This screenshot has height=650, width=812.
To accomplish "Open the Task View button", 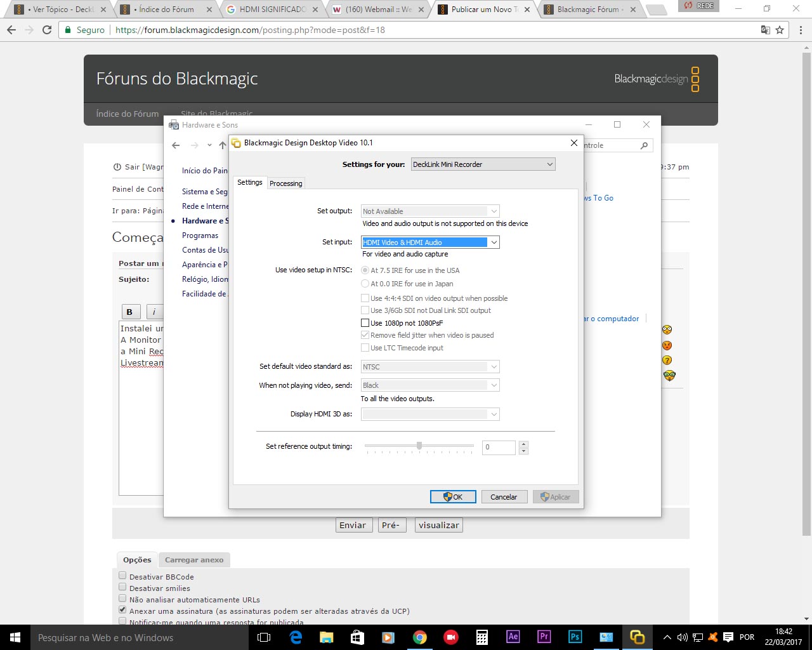I will (x=264, y=637).
